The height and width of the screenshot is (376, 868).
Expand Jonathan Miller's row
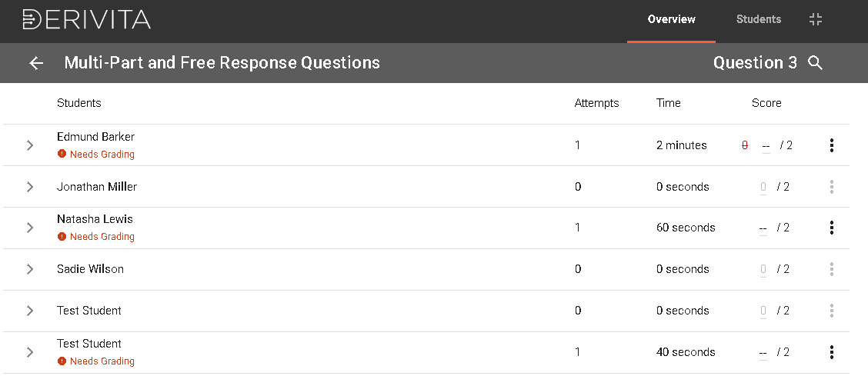[30, 187]
